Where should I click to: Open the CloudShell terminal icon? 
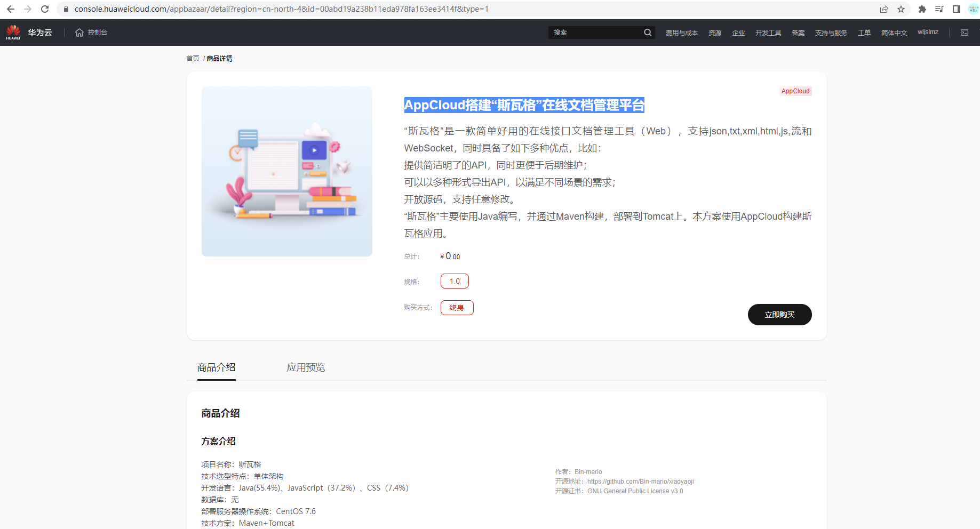pos(965,33)
